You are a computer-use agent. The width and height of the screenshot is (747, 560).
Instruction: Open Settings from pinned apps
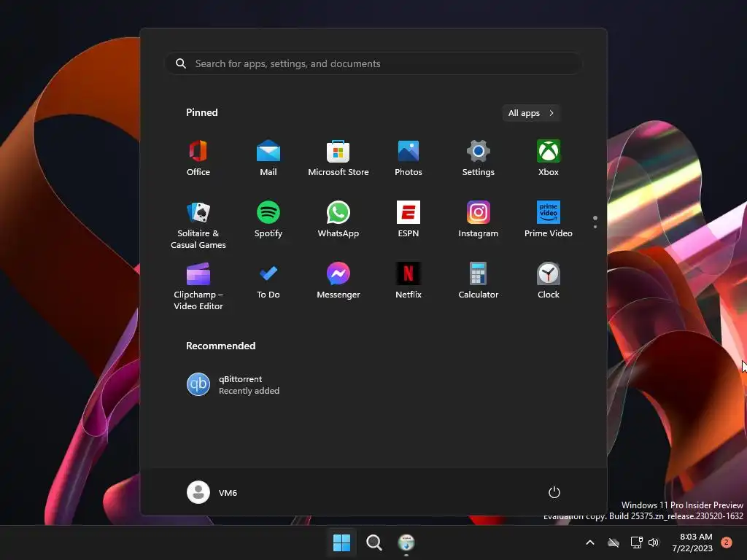coord(479,158)
